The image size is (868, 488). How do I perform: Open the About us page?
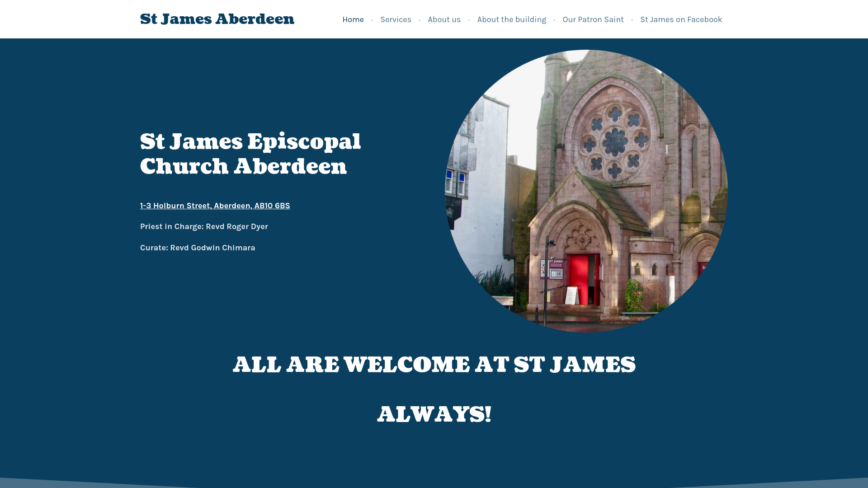coord(444,19)
